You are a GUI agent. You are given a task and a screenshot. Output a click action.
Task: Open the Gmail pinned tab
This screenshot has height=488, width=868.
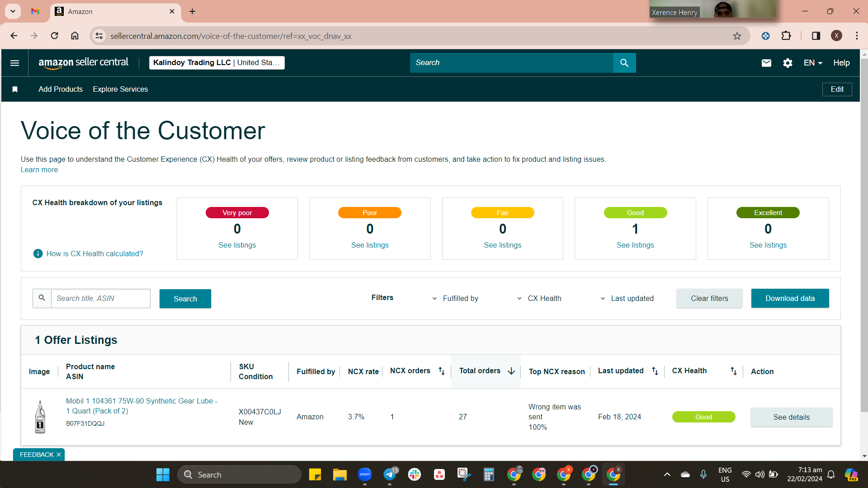(35, 11)
